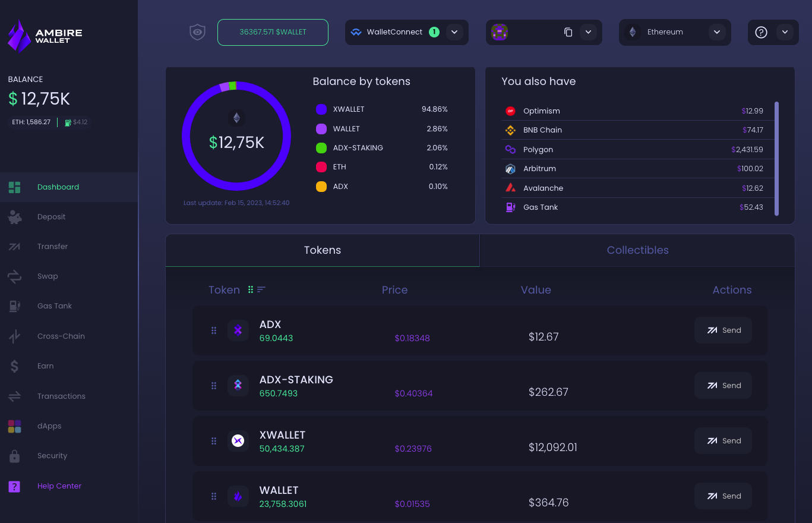Toggle the privacy eye shield icon
The height and width of the screenshot is (523, 812).
197,32
